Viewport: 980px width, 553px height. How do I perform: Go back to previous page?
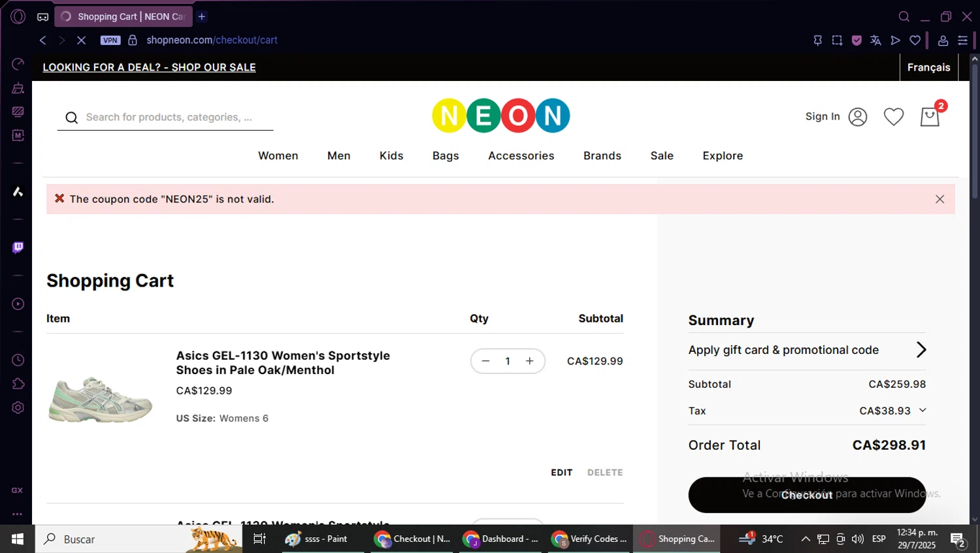tap(43, 40)
